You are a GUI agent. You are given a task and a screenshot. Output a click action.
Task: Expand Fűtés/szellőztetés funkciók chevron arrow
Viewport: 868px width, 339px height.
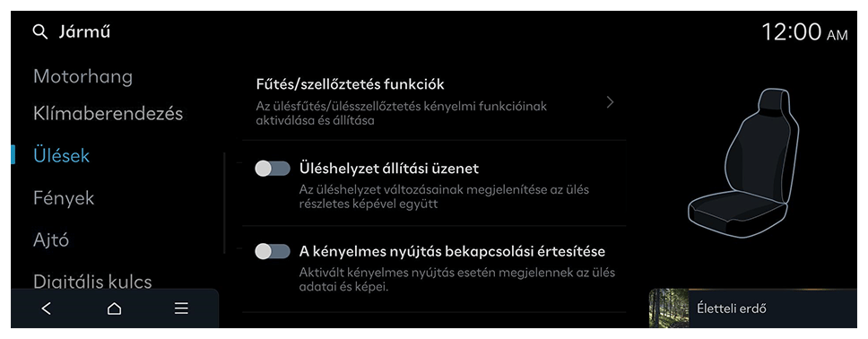610,102
